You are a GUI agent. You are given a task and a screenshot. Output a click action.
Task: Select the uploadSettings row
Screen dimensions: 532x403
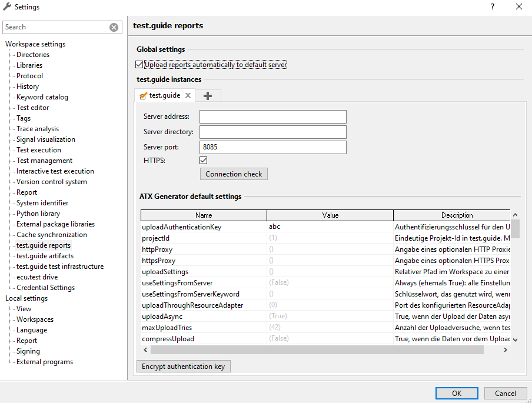[x=325, y=272]
